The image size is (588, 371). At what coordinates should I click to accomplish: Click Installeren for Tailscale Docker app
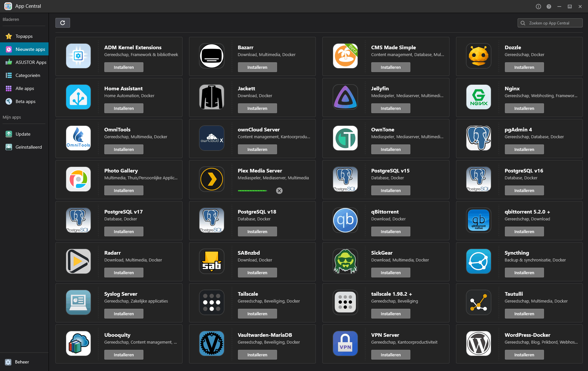pos(257,314)
